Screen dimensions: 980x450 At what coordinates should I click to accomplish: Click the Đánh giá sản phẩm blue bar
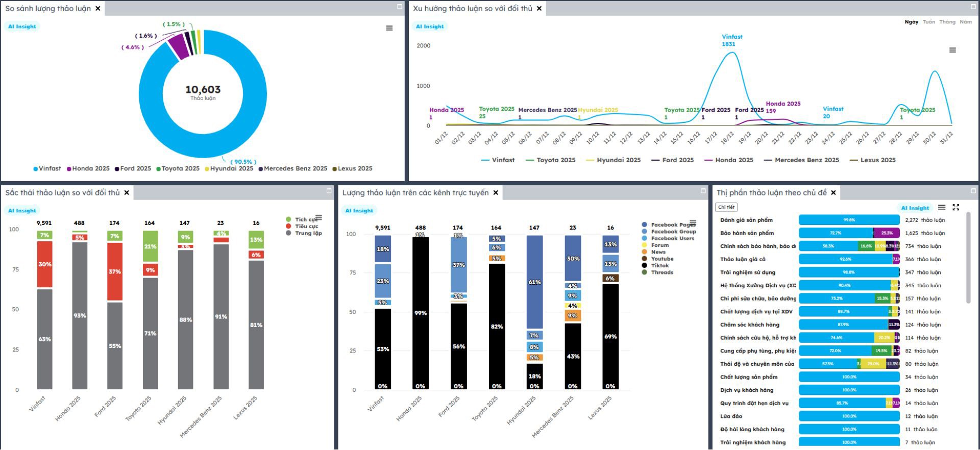pyautogui.click(x=849, y=220)
